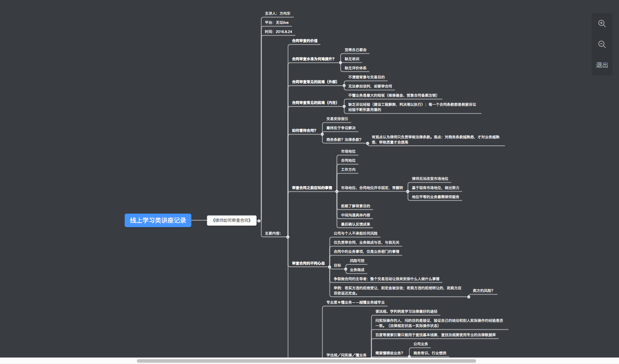Image resolution: width=619 pixels, height=364 pixels.
Task: Click the zoom in magnifier icon
Action: pos(602,23)
